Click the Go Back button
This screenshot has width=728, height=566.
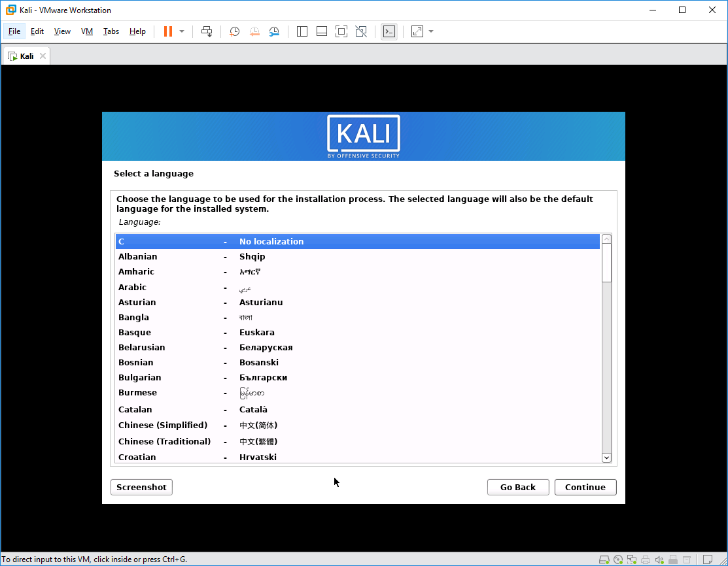(518, 487)
